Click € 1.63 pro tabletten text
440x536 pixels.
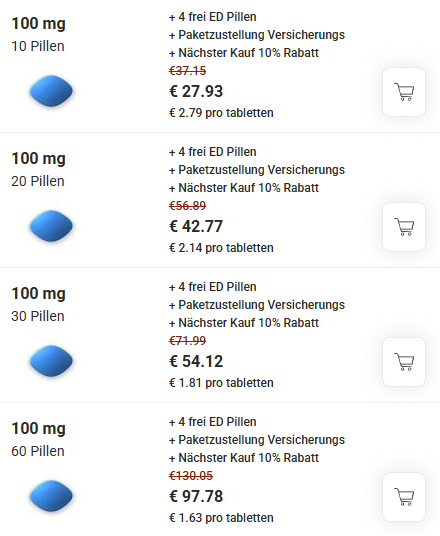pyautogui.click(x=221, y=518)
